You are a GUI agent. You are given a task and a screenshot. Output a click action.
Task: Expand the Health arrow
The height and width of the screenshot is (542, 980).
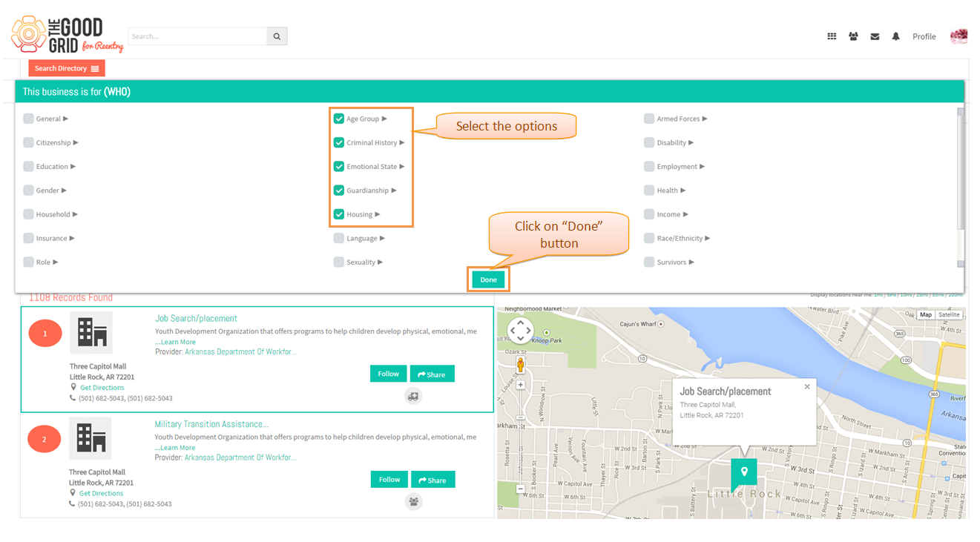(683, 191)
